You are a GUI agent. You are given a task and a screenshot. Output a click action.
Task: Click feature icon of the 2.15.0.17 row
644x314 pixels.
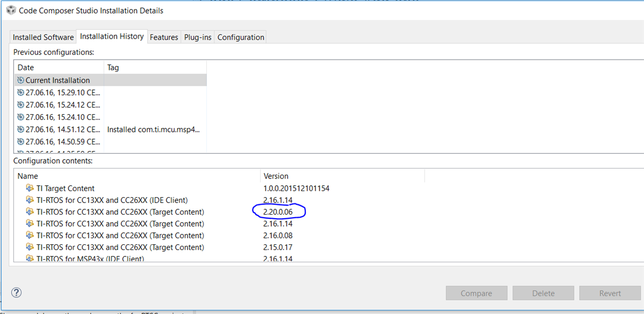point(30,247)
